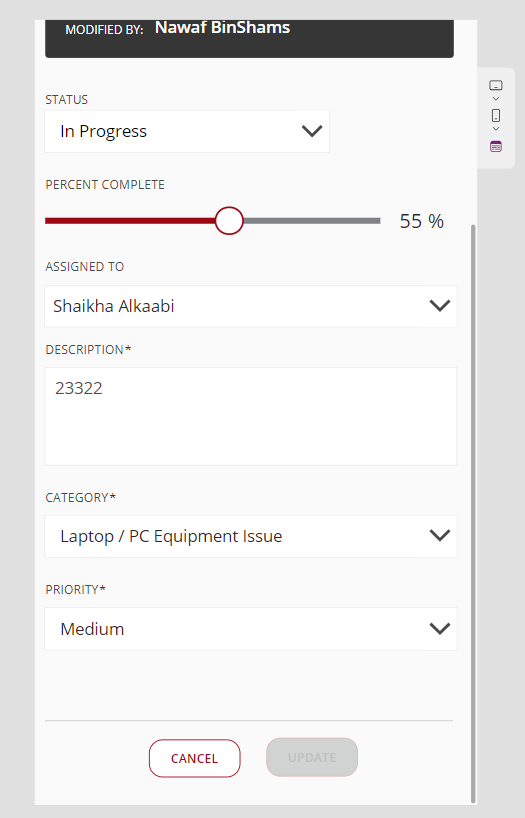The width and height of the screenshot is (525, 818).
Task: Open Assigned To dropdown with Shaikha Alkaabi
Action: click(x=250, y=306)
